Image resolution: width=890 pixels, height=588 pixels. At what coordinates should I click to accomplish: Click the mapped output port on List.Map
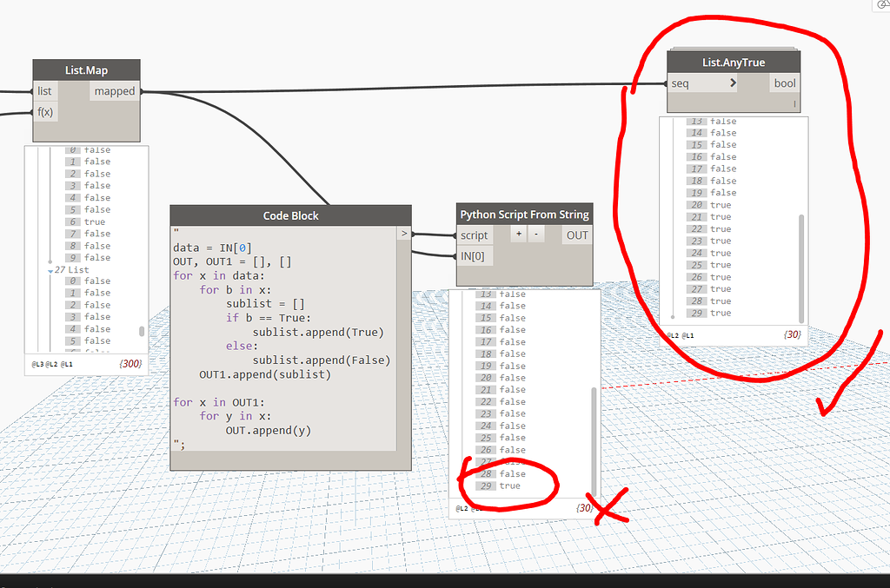point(114,90)
